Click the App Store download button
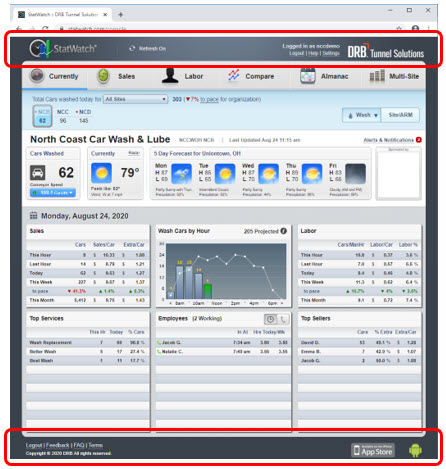The image size is (446, 469). pyautogui.click(x=373, y=450)
